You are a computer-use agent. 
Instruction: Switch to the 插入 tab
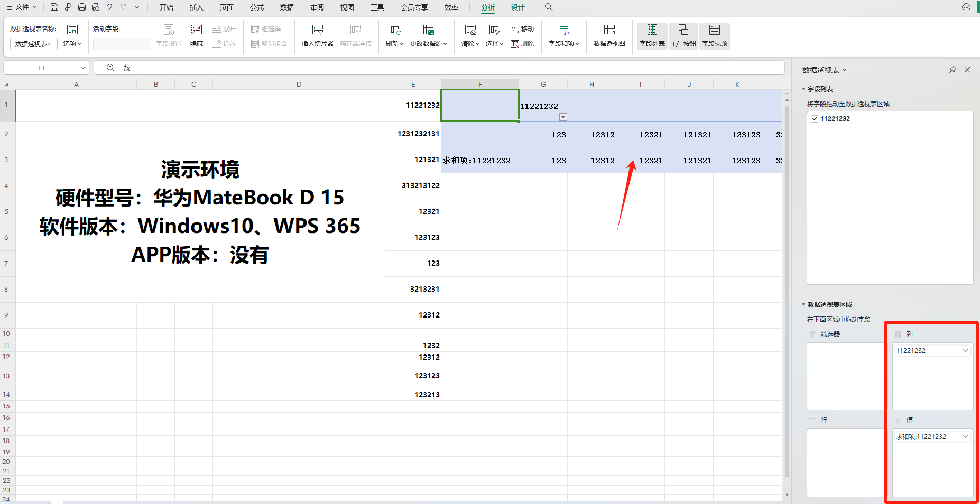click(196, 7)
